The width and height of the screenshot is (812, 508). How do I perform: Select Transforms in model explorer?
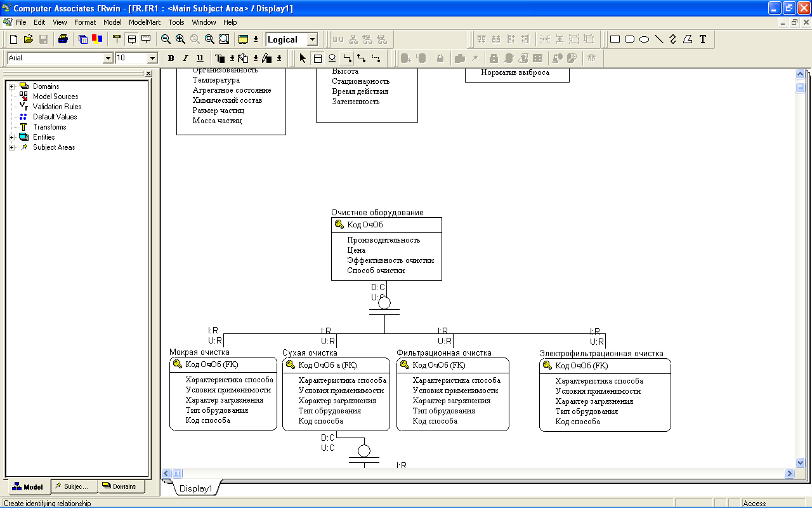(49, 127)
